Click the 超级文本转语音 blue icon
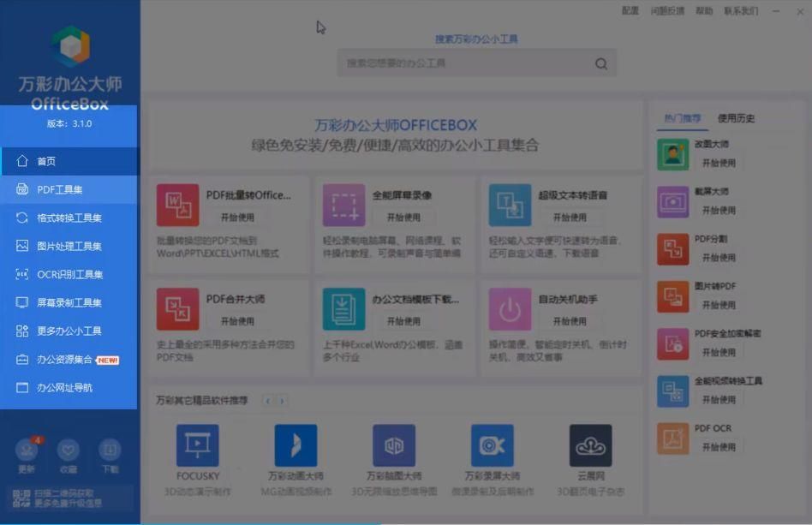This screenshot has height=525, width=812. click(x=510, y=205)
